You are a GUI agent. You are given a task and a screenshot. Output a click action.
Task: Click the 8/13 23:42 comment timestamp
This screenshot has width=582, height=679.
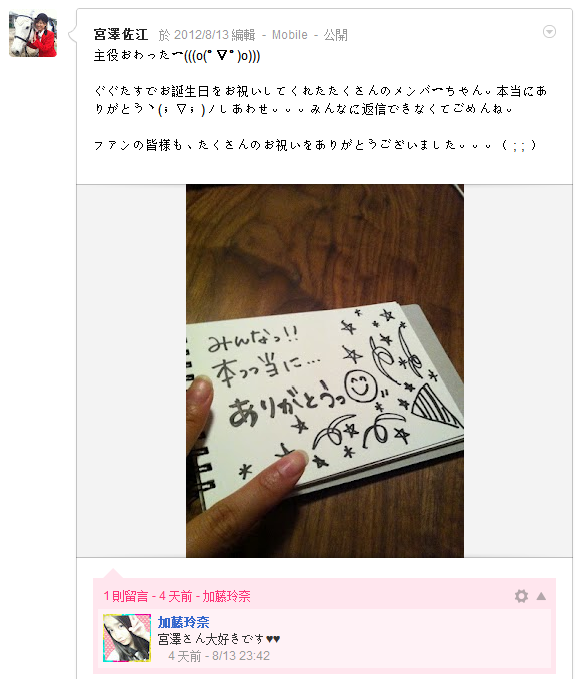[241, 656]
